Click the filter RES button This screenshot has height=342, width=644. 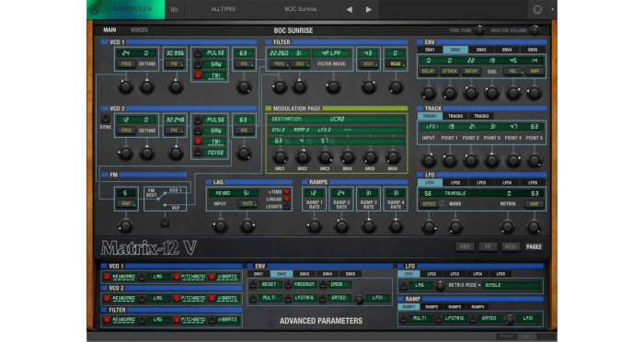[300, 64]
